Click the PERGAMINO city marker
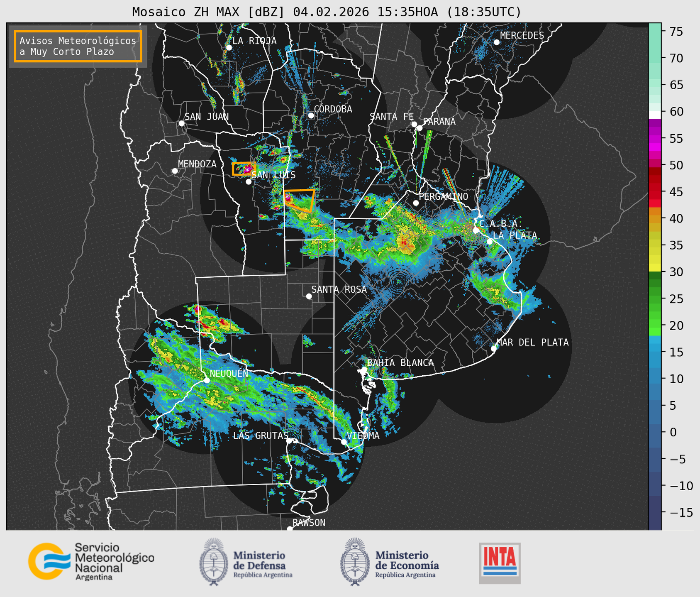The height and width of the screenshot is (597, 700). tap(416, 203)
